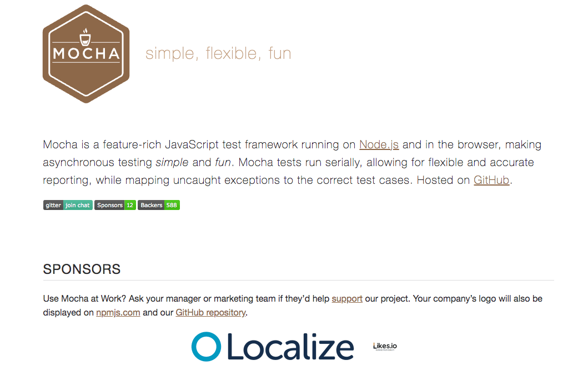The image size is (588, 370).
Task: Follow the Node.js link
Action: (x=379, y=145)
